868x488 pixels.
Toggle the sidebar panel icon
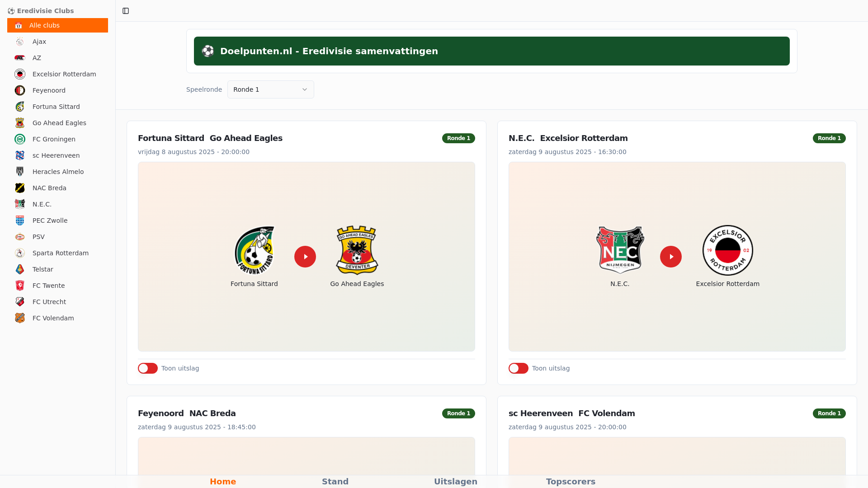pos(126,11)
